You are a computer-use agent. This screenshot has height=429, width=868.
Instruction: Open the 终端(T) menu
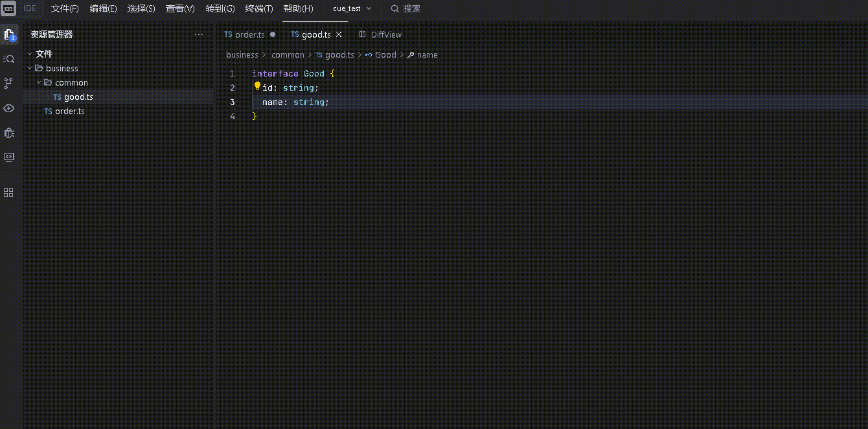click(x=259, y=8)
